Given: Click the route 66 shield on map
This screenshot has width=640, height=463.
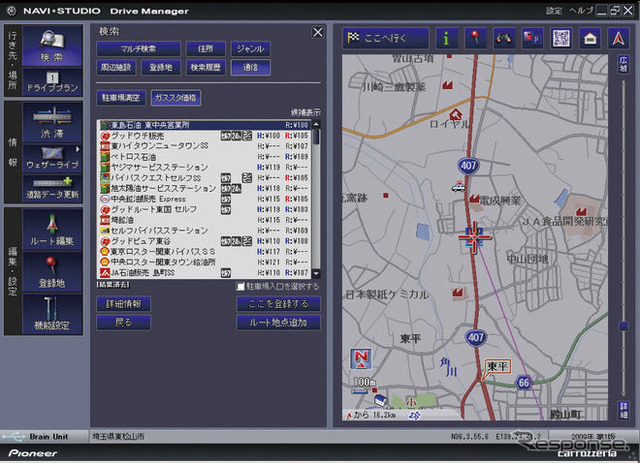Looking at the screenshot, I should [524, 383].
